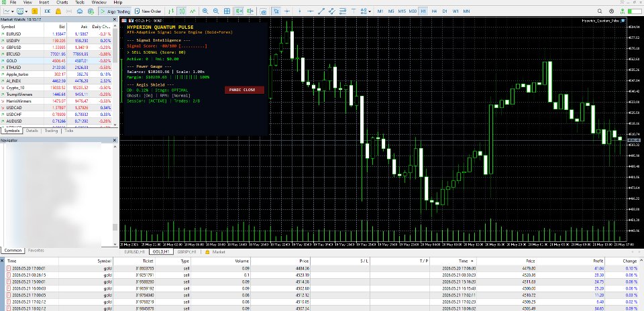Click the globe icon beside the cloud icon

click(x=91, y=11)
